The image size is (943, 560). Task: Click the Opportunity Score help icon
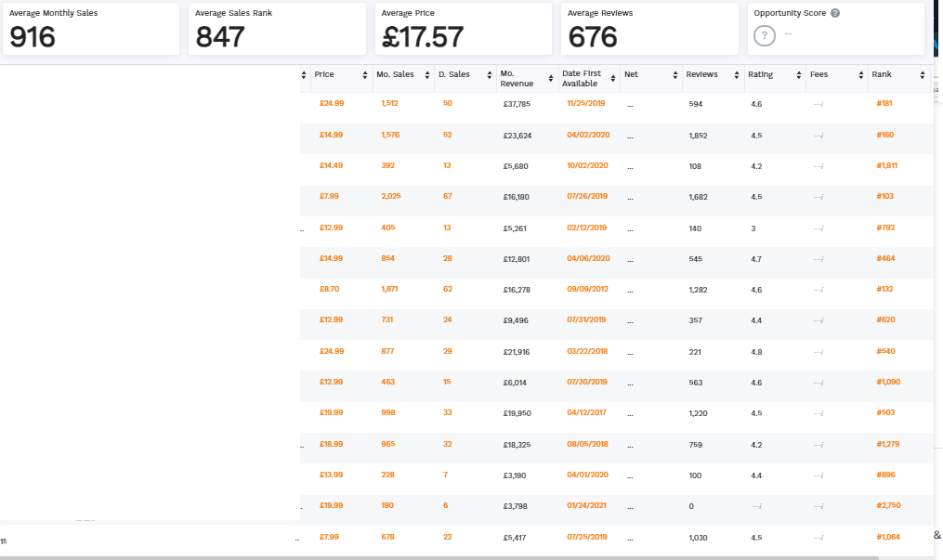pyautogui.click(x=834, y=13)
